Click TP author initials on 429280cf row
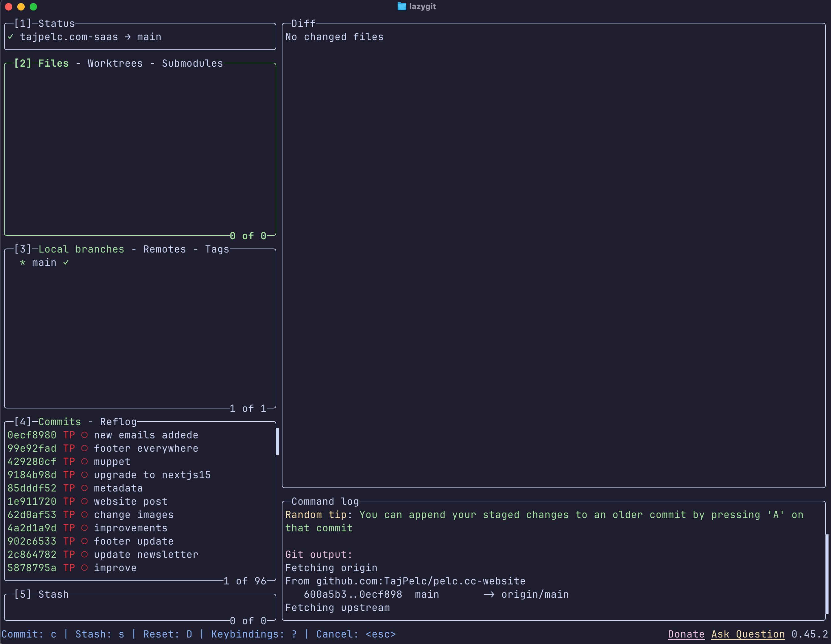831x644 pixels. point(69,462)
